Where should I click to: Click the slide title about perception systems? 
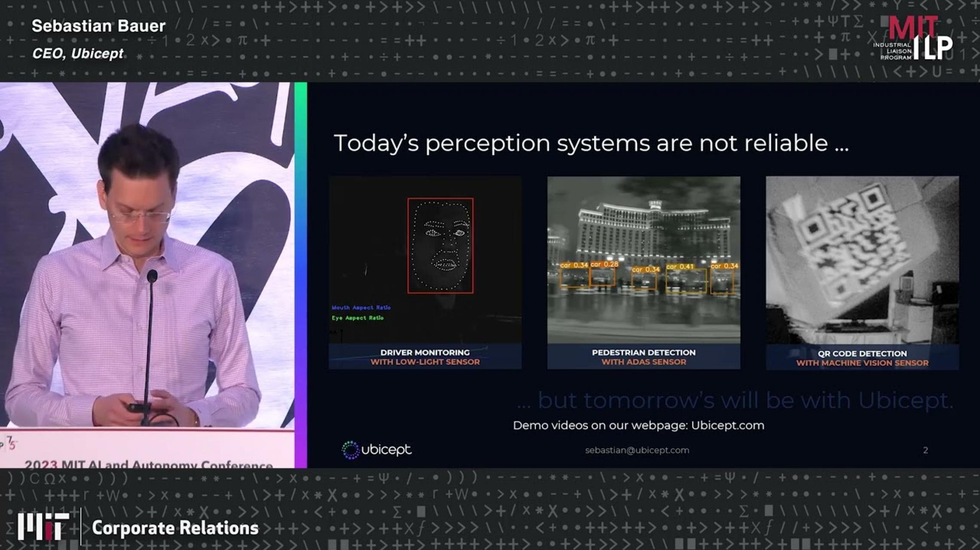(x=591, y=143)
